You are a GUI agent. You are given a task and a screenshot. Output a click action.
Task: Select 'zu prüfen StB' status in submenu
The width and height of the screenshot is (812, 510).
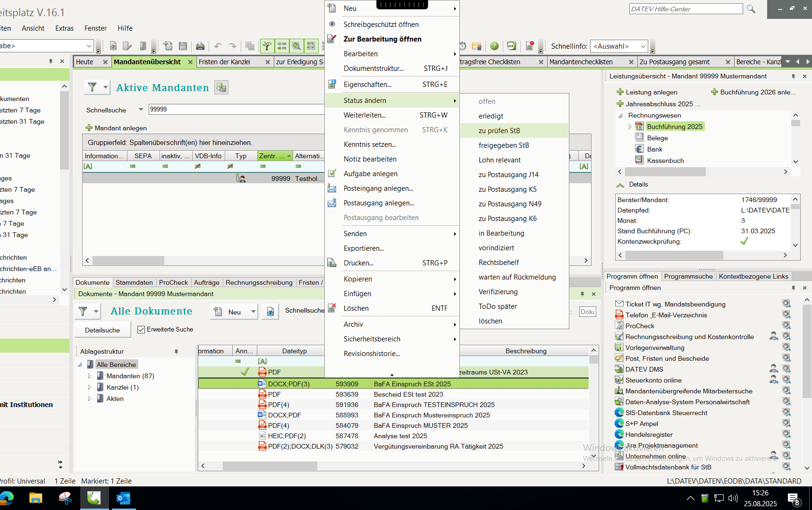pyautogui.click(x=499, y=131)
